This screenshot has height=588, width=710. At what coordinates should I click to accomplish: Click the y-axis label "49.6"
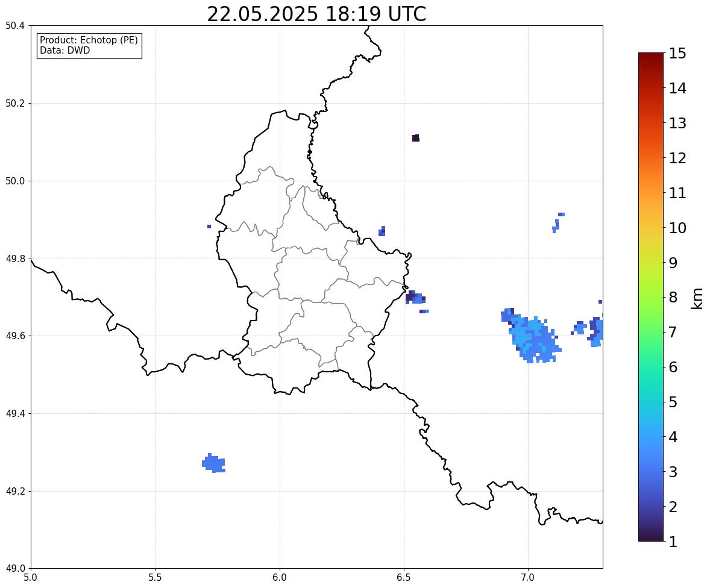point(14,336)
